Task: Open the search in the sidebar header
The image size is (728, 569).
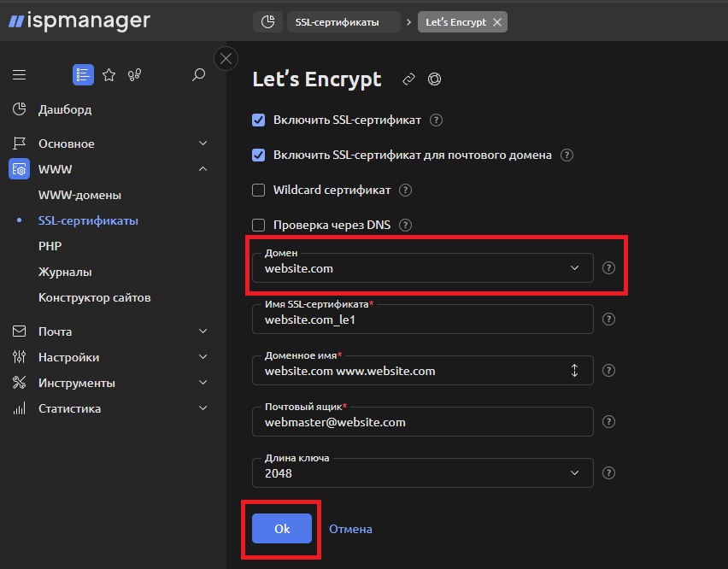Action: 198,75
